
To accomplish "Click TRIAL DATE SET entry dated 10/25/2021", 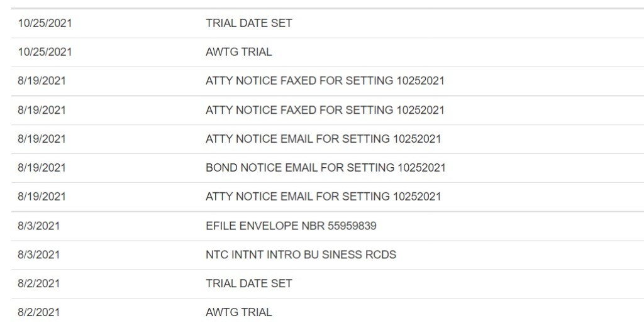I will pos(249,23).
